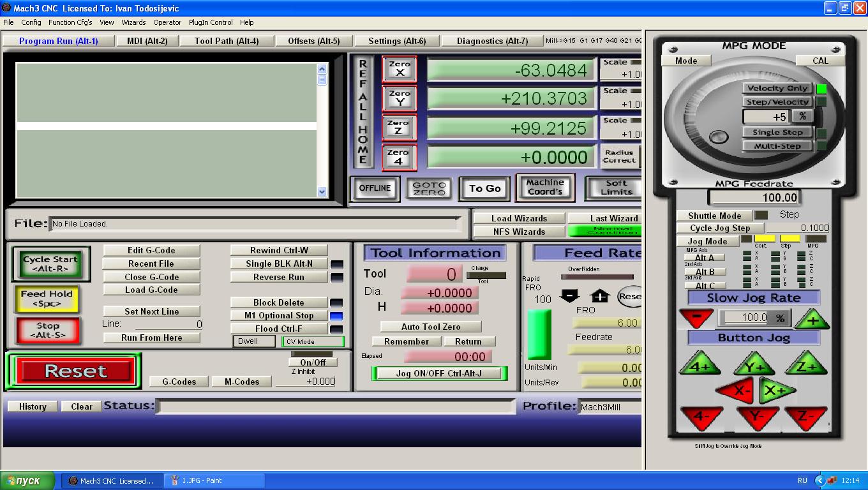This screenshot has width=868, height=490.
Task: Click the green Z+ jog arrow
Action: point(806,365)
